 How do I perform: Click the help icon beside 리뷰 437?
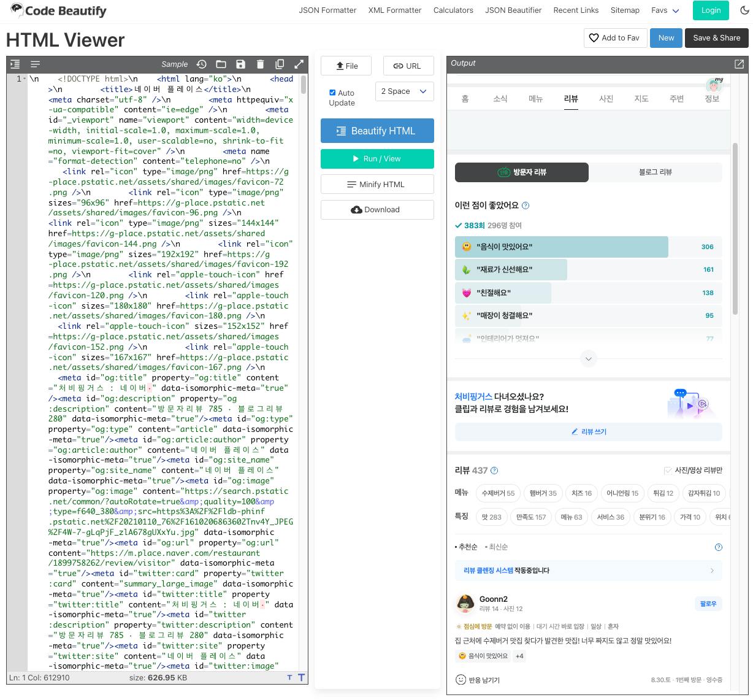click(x=494, y=471)
